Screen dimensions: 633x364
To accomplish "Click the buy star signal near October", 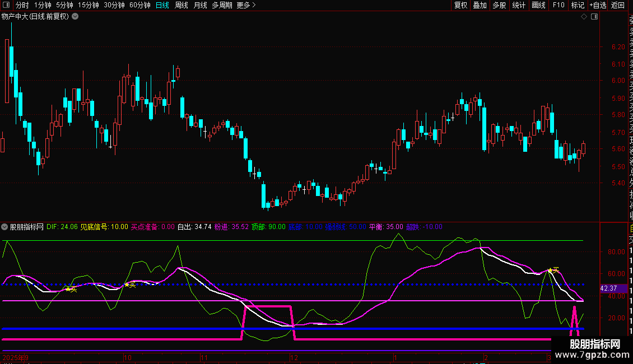I will (127, 285).
